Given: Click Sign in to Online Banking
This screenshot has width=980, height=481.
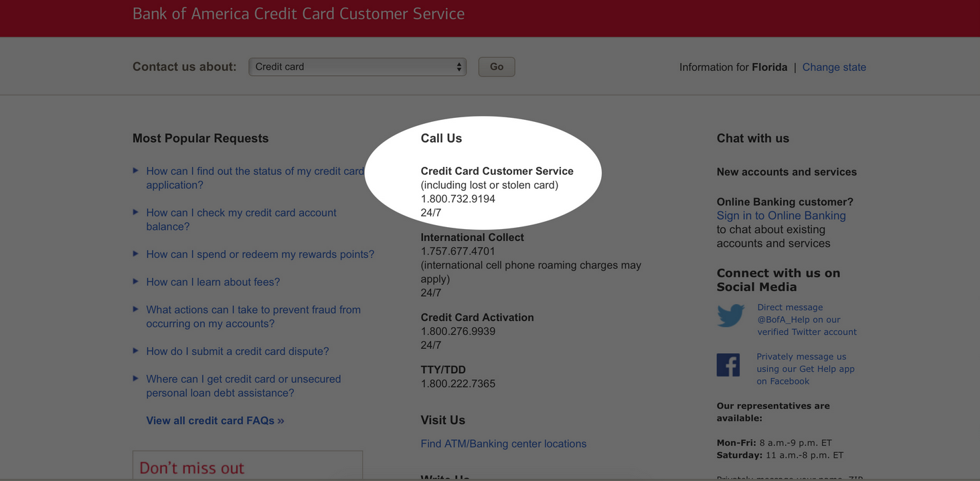Looking at the screenshot, I should click(x=781, y=216).
